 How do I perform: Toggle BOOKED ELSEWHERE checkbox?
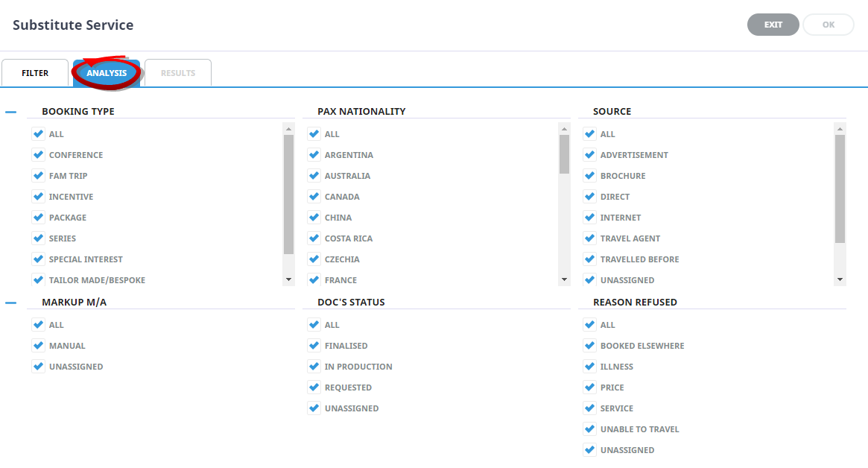(589, 346)
